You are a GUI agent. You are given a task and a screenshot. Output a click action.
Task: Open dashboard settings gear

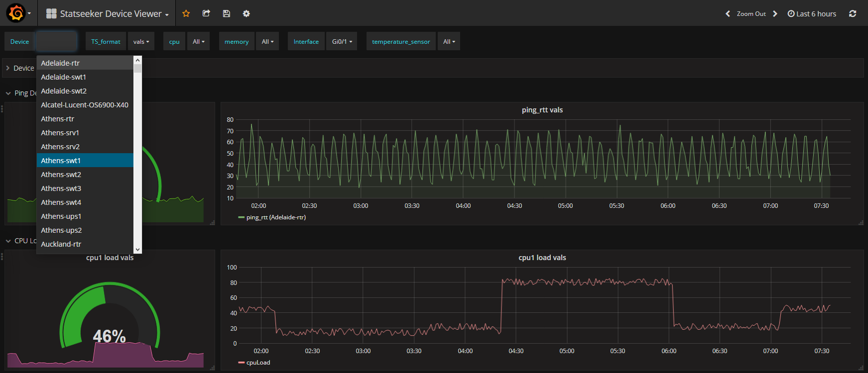point(247,13)
